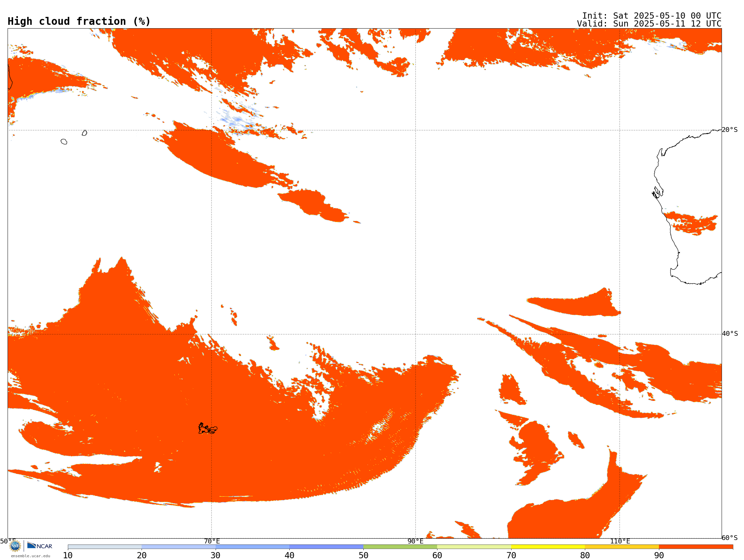Click the colorbar tick label 70
744x560 pixels.
click(511, 556)
